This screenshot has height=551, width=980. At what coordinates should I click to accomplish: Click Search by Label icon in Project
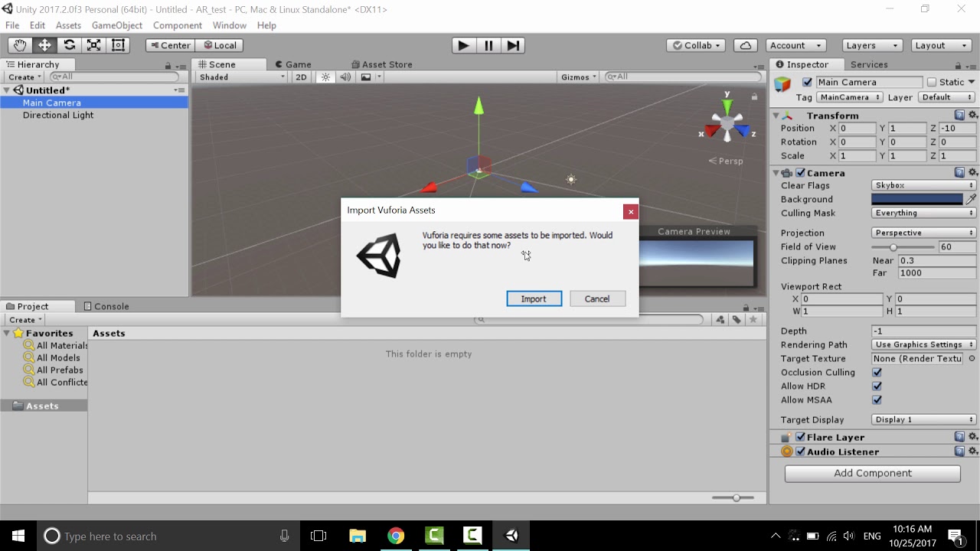pos(737,320)
